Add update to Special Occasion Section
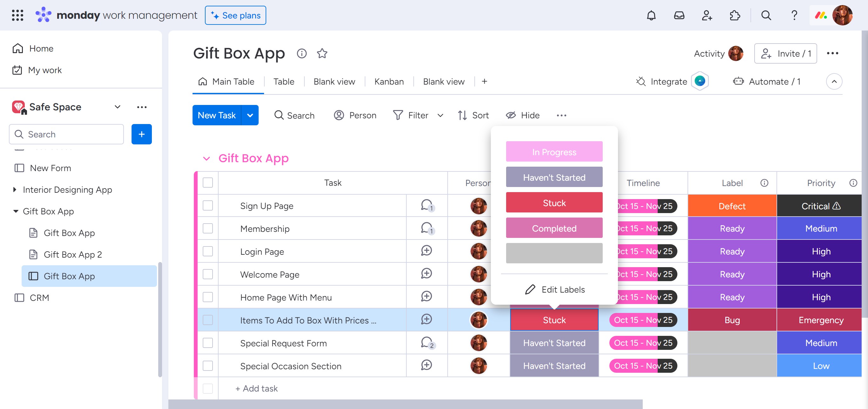This screenshot has width=868, height=409. (427, 365)
